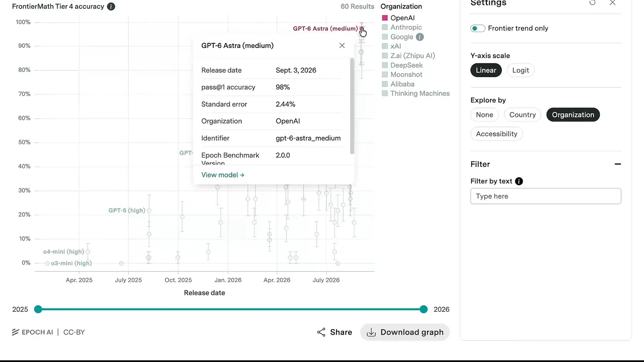Click the Epoch AI logo
Image resolution: width=644 pixels, height=362 pixels.
click(x=33, y=332)
